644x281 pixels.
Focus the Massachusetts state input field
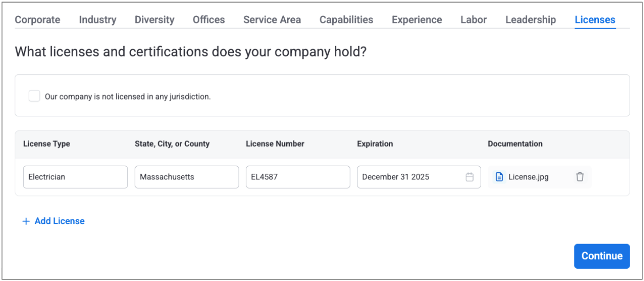[x=186, y=177]
